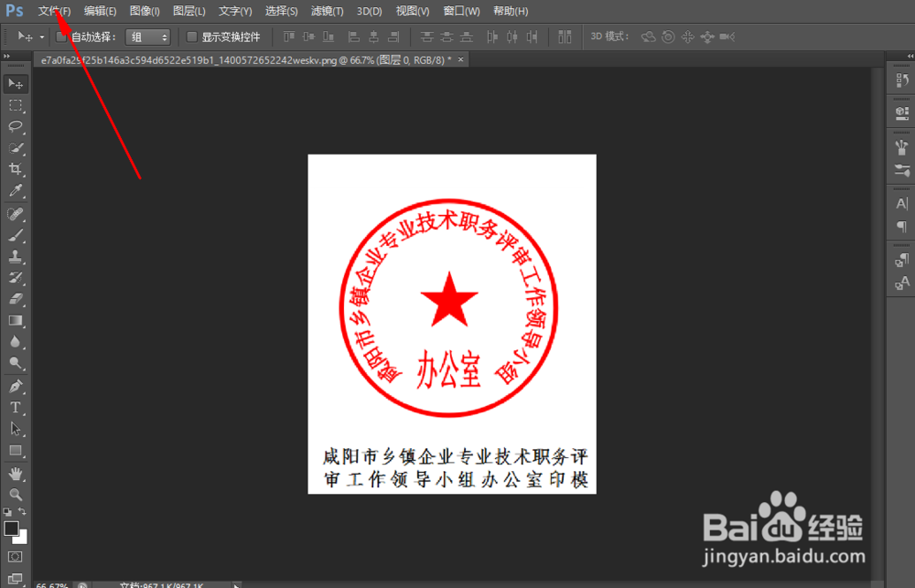Select the Move tool
The image size is (915, 588).
pyautogui.click(x=16, y=83)
